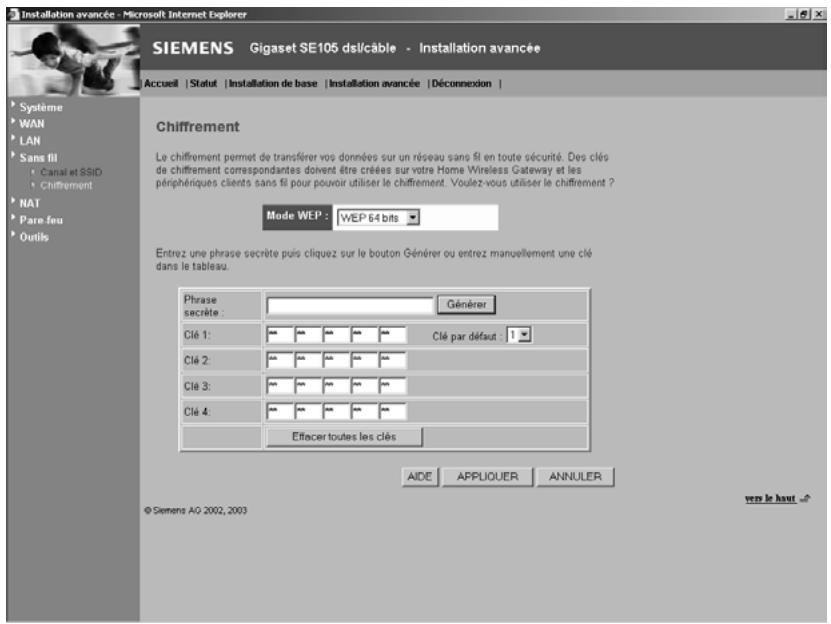Image resolution: width=831 pixels, height=624 pixels.
Task: Click first field of Clé 4
Action: pos(280,411)
